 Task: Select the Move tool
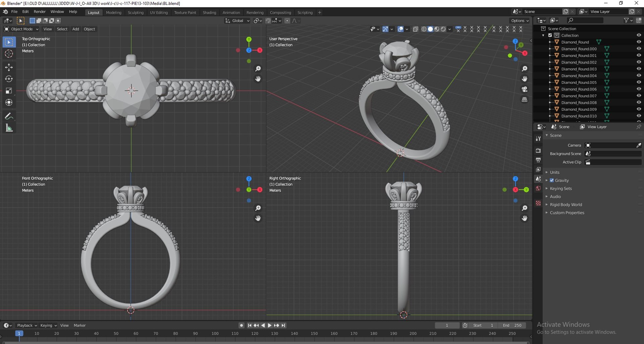point(9,67)
